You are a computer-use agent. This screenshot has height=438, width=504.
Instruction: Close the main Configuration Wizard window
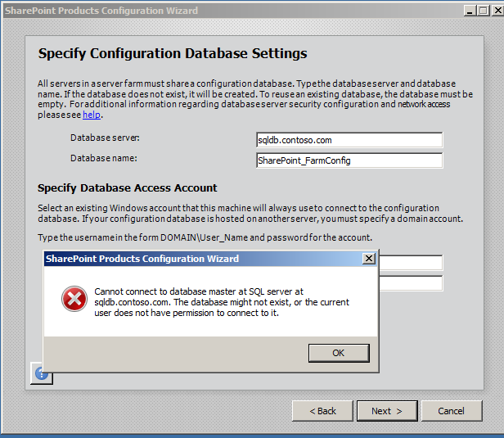pos(497,11)
